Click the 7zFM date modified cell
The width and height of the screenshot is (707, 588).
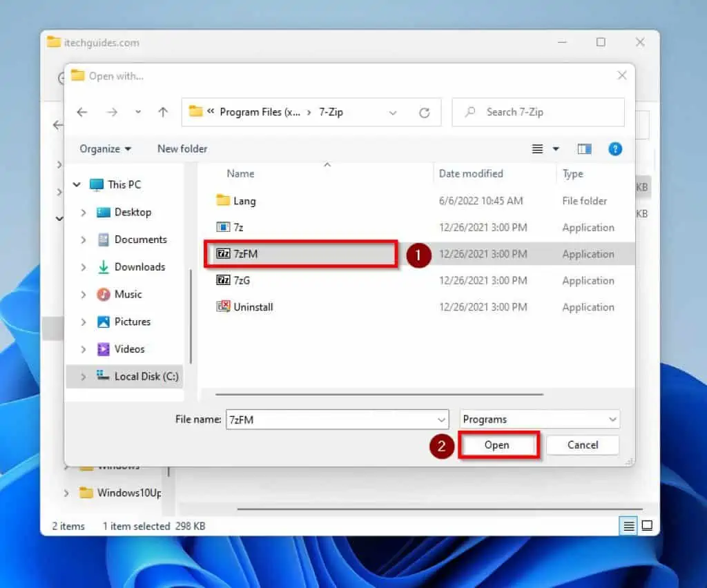pyautogui.click(x=483, y=254)
